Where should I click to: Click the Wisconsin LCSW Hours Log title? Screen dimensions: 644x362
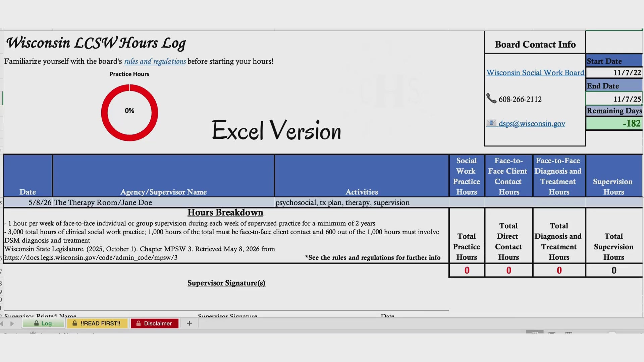tap(96, 44)
